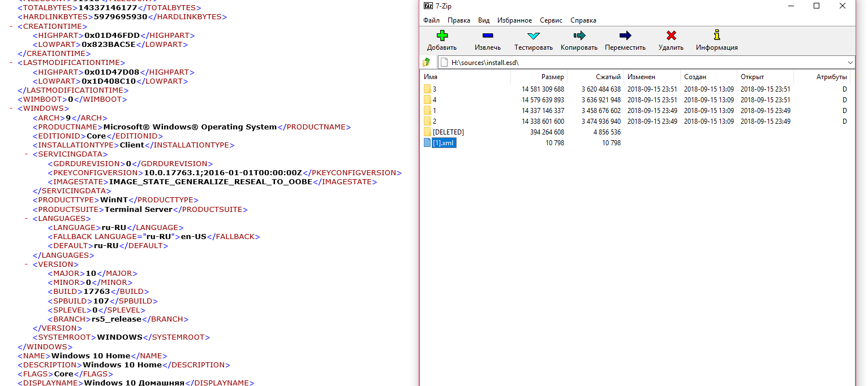The width and height of the screenshot is (868, 386).
Task: Click the Переместить (Move) toolbar icon
Action: (x=625, y=36)
